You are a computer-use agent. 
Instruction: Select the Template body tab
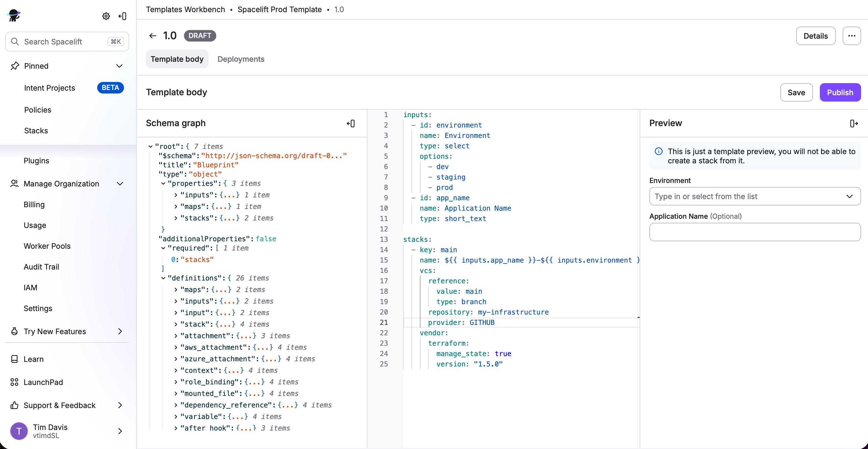pos(177,59)
